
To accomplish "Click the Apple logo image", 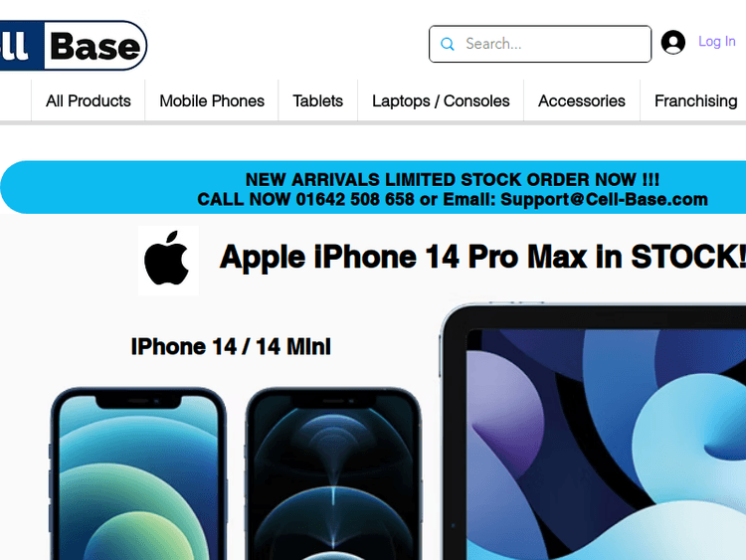I will 168,261.
